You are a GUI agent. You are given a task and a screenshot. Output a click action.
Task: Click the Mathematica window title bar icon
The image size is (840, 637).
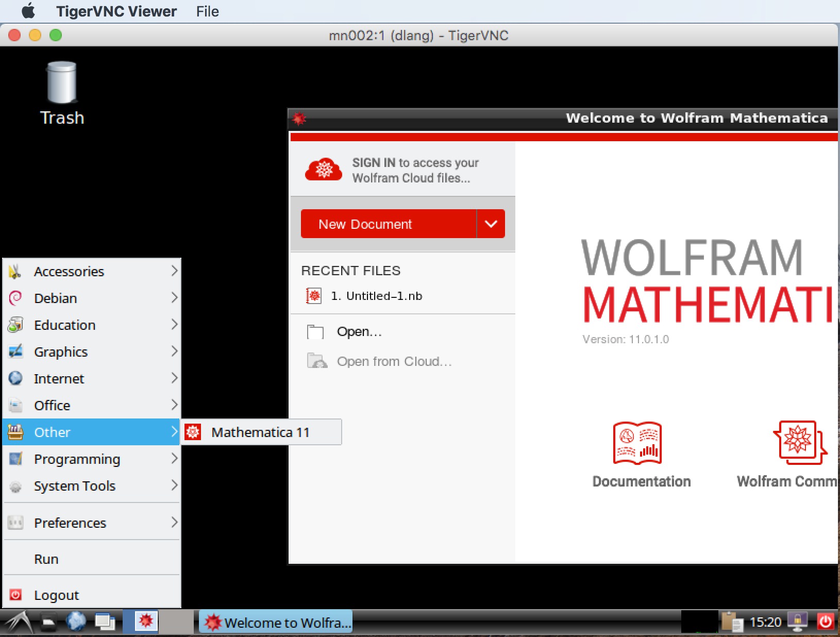[x=299, y=119]
